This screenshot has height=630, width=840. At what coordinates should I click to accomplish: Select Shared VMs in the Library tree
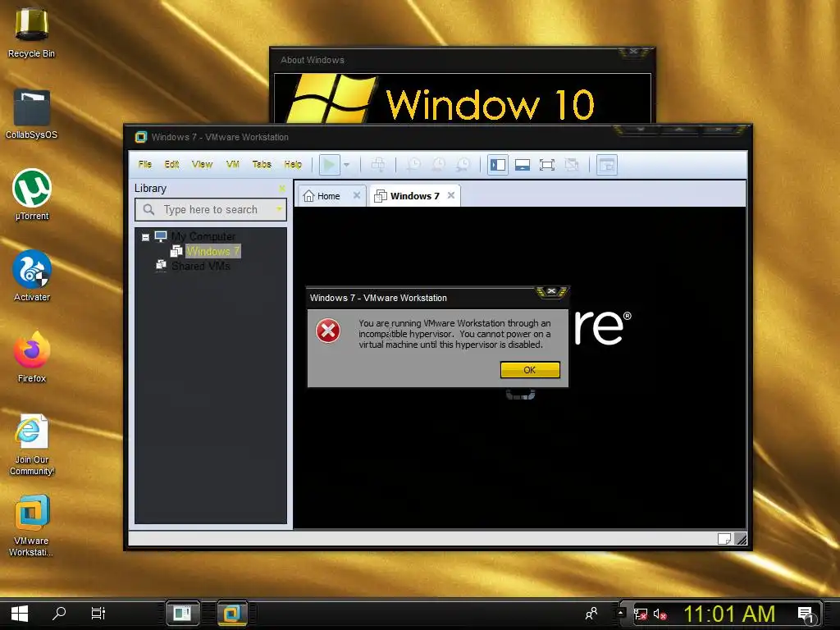(200, 266)
